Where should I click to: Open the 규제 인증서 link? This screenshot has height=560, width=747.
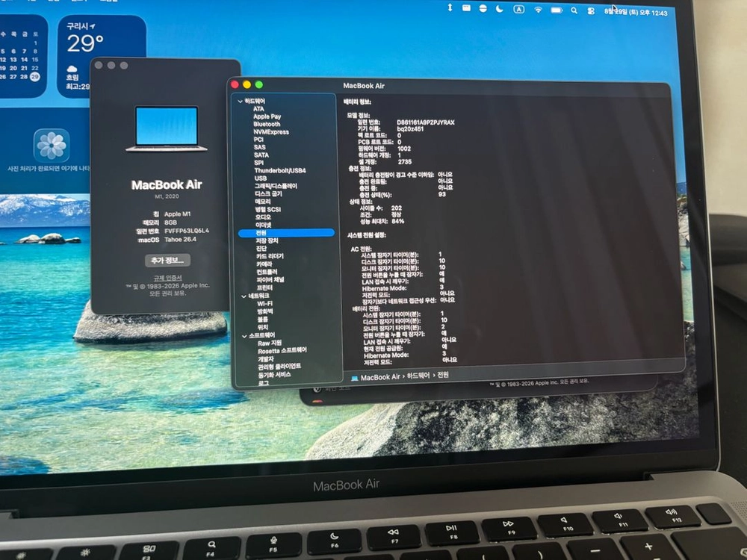167,278
